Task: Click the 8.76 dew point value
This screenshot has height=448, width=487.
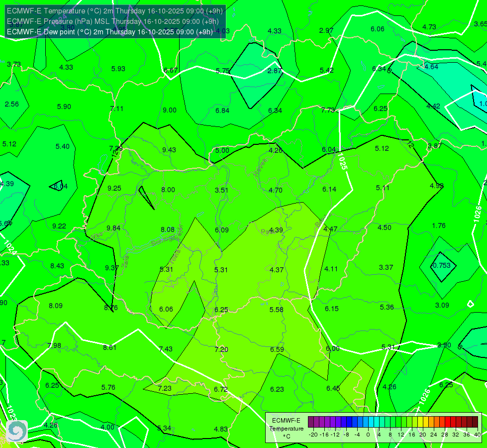Action: (111, 308)
